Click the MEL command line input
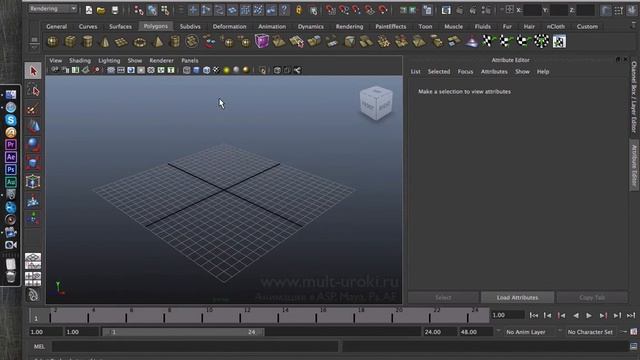This screenshot has width=640, height=360. pyautogui.click(x=195, y=347)
